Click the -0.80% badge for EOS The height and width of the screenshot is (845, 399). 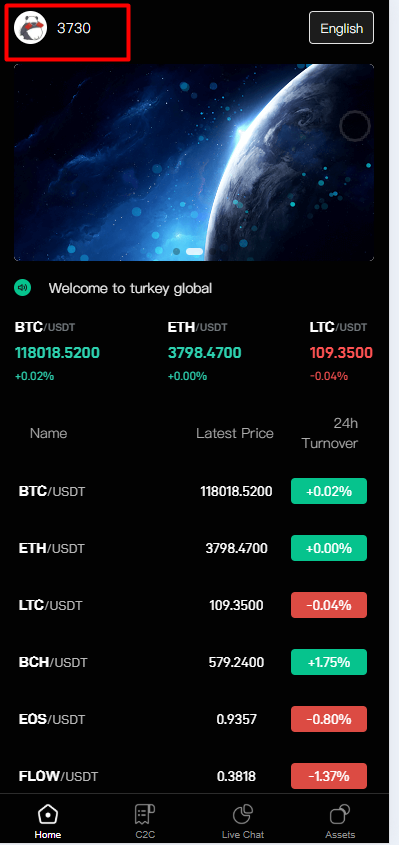(329, 719)
